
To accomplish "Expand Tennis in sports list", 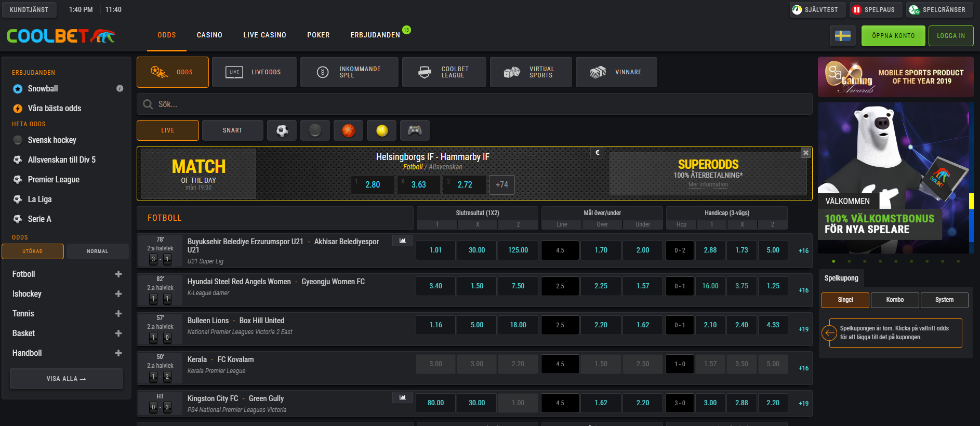I will (118, 313).
